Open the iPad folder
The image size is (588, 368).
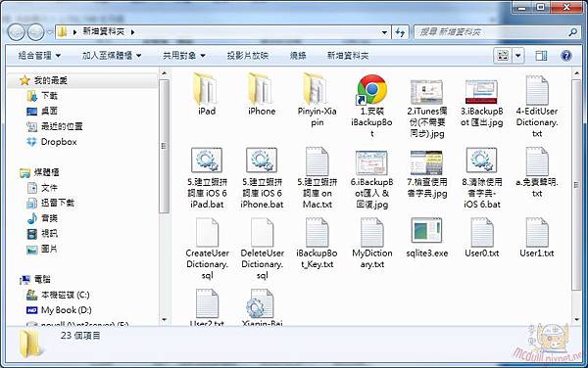tap(207, 94)
